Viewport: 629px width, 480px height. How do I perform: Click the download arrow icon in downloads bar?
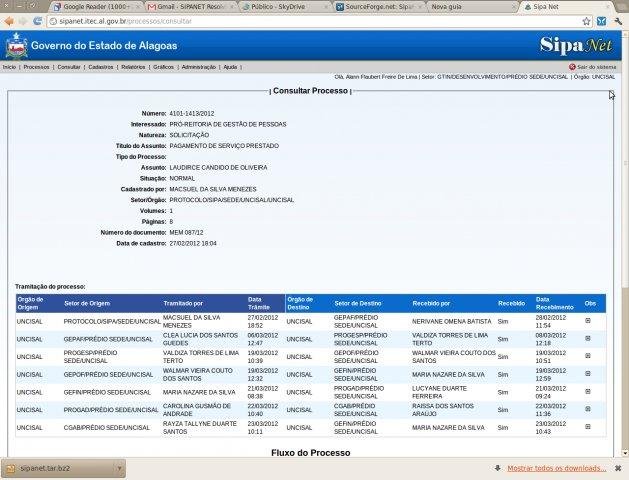(497, 468)
